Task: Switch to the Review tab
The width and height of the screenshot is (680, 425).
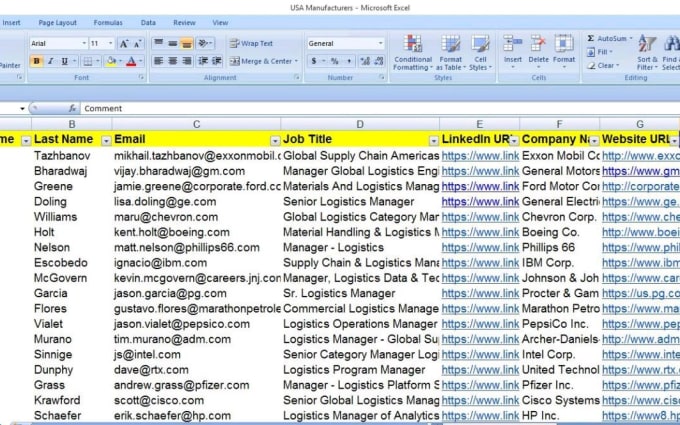Action: pos(184,23)
